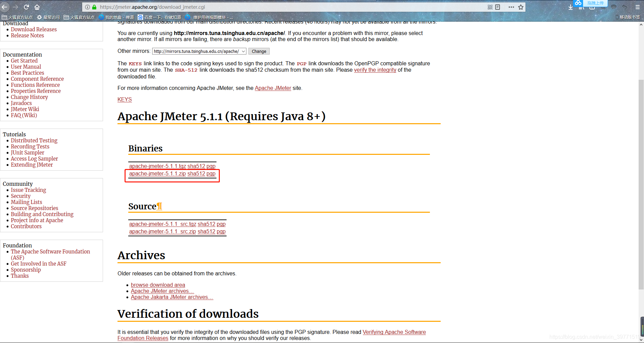Open the 百度一下，你就知道 bookmark
The image size is (644, 343).
point(160,17)
